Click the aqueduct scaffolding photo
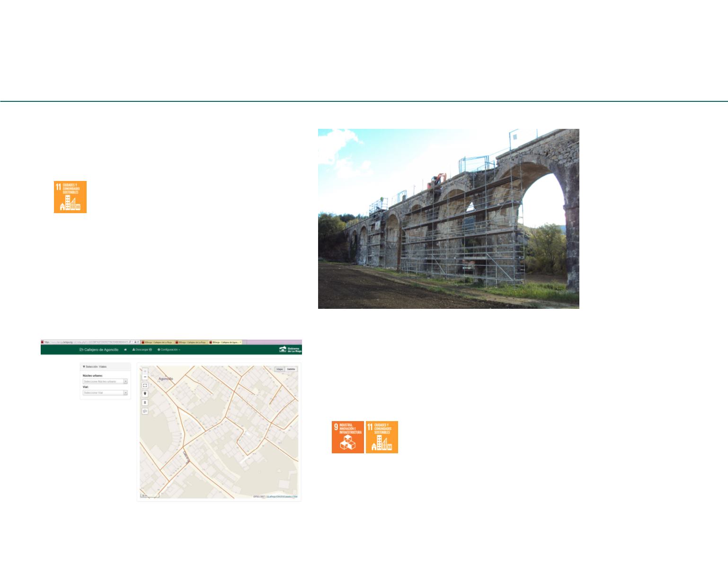 (x=448, y=218)
